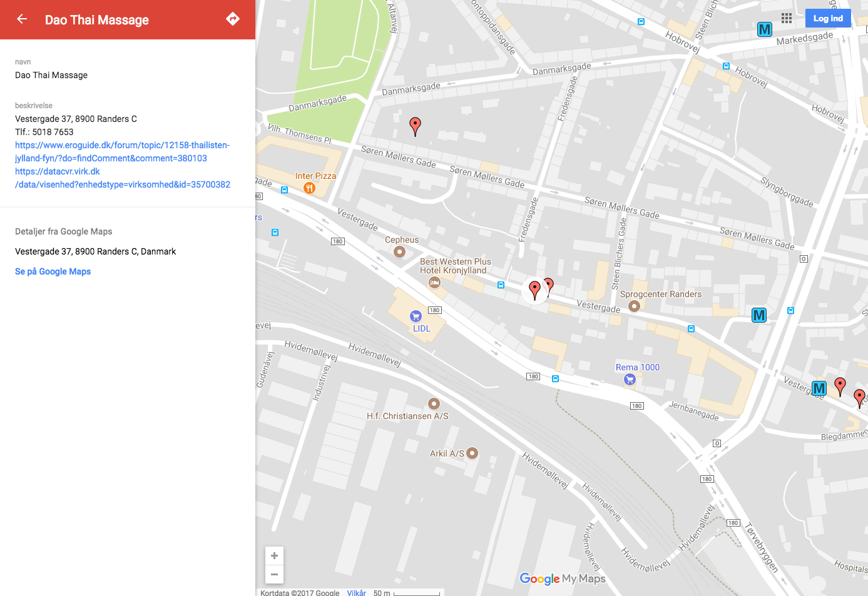This screenshot has width=868, height=596.
Task: Click the Hobrovej bus stop icon near Markedsgade
Action: pos(726,66)
